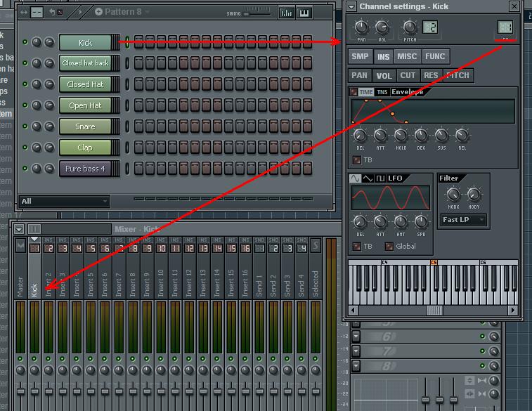This screenshot has height=411, width=532.
Task: Select the PAN envelope tab
Action: 360,75
